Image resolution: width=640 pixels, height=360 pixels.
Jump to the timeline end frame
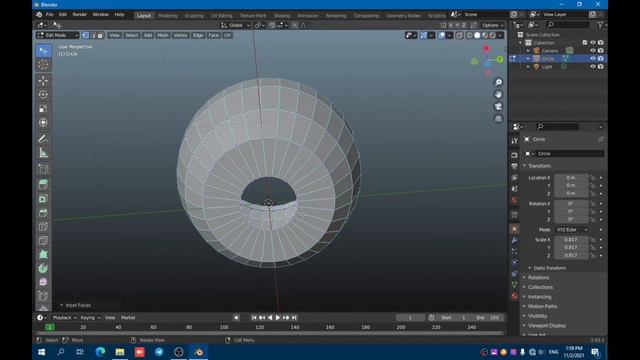(x=294, y=318)
